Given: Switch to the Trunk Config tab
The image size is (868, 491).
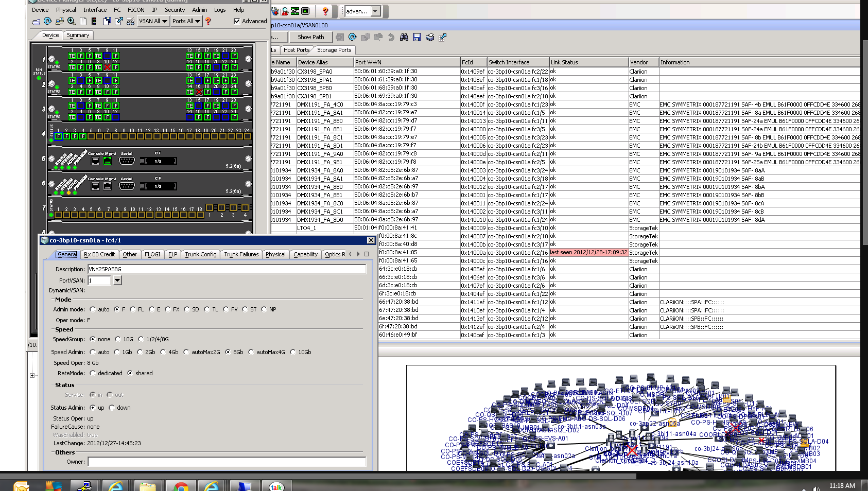Looking at the screenshot, I should [201, 254].
